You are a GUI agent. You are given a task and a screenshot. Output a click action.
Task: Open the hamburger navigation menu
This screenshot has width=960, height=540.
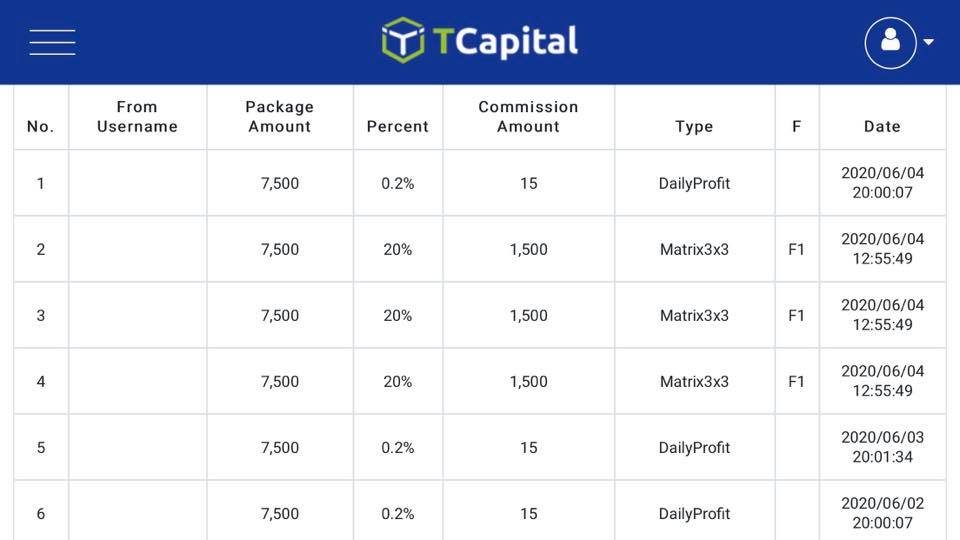(52, 42)
